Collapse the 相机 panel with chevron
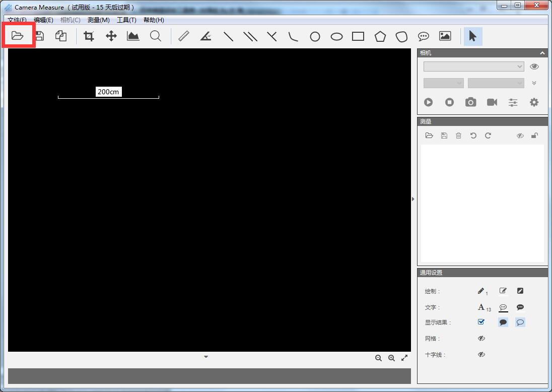552x392 pixels. tap(542, 53)
